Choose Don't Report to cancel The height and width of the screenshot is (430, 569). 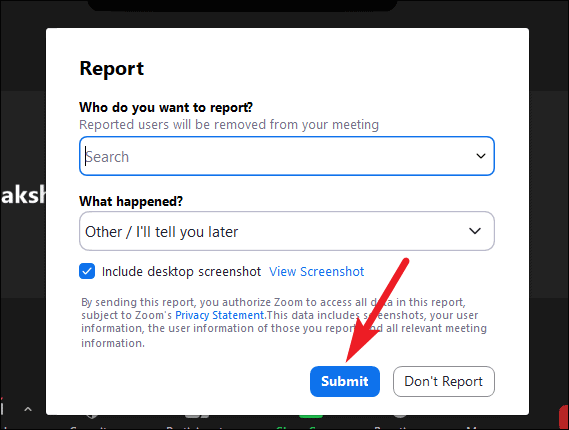[x=443, y=381]
